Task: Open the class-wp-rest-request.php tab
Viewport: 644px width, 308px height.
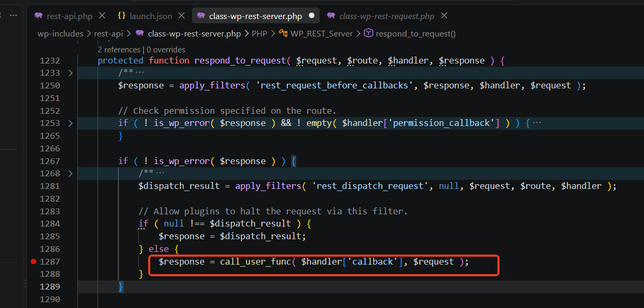Action: (x=387, y=16)
